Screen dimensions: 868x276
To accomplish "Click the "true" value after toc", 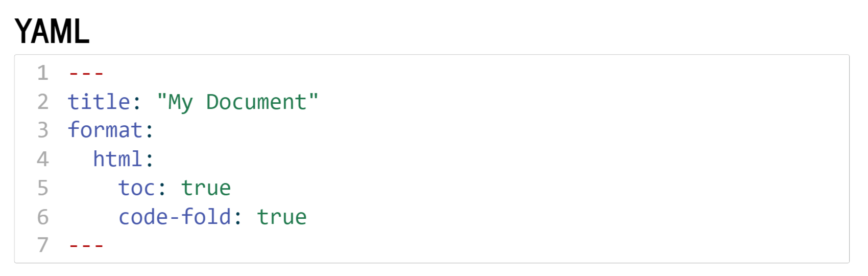I will (x=206, y=188).
